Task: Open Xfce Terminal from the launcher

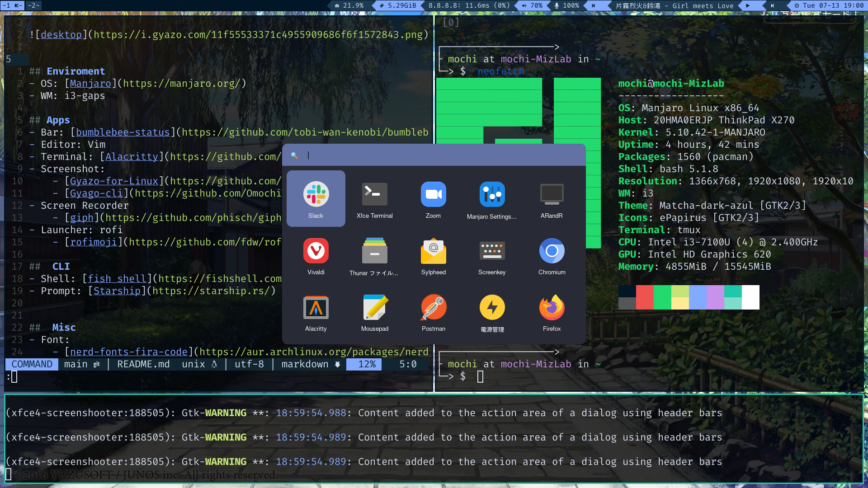Action: (x=374, y=198)
